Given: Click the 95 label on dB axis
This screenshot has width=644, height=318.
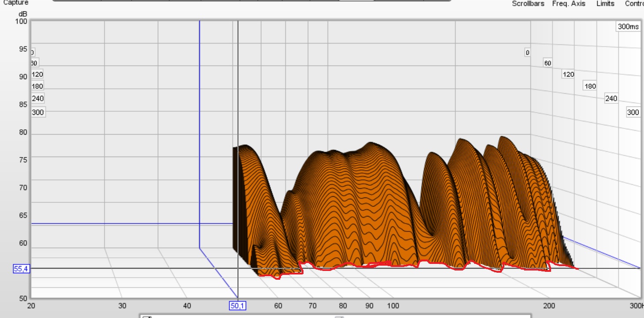Looking at the screenshot, I should [23, 49].
